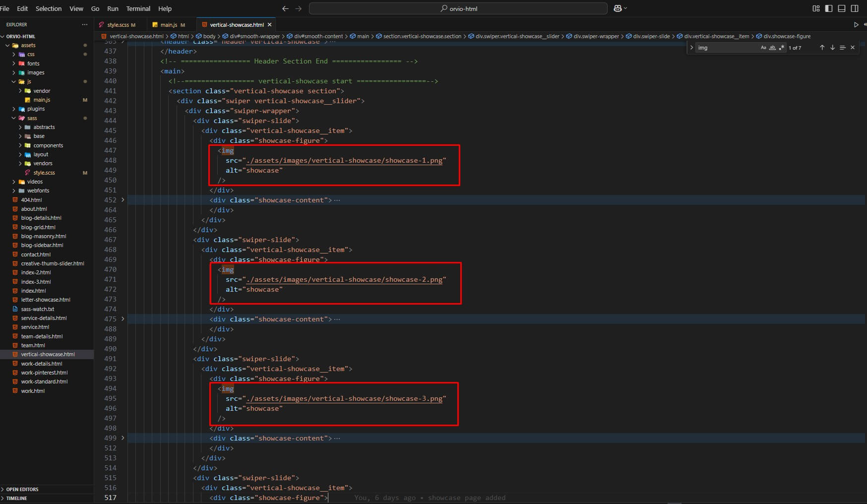Expand the replace field in find widget
Screen dimensions: 867x504
(691, 48)
